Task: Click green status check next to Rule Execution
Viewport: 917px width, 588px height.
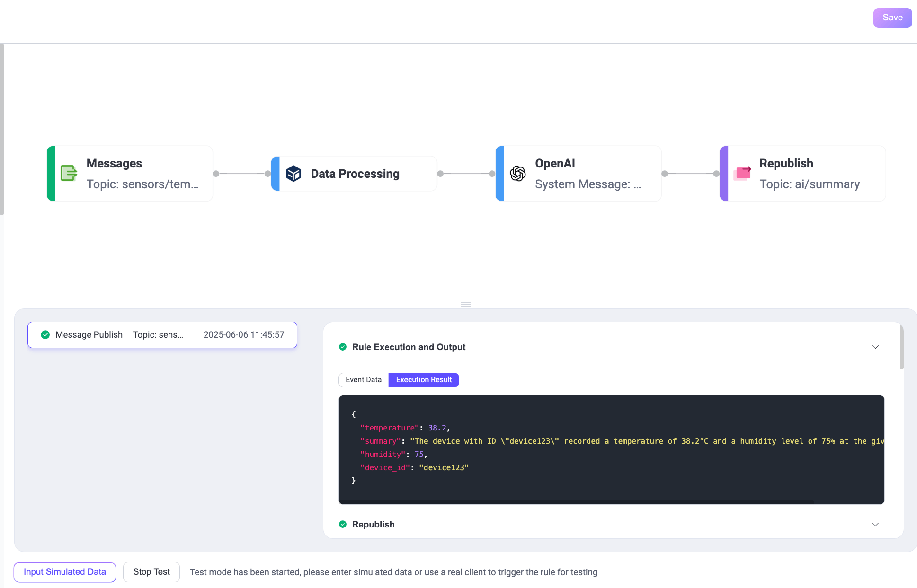Action: coord(343,347)
